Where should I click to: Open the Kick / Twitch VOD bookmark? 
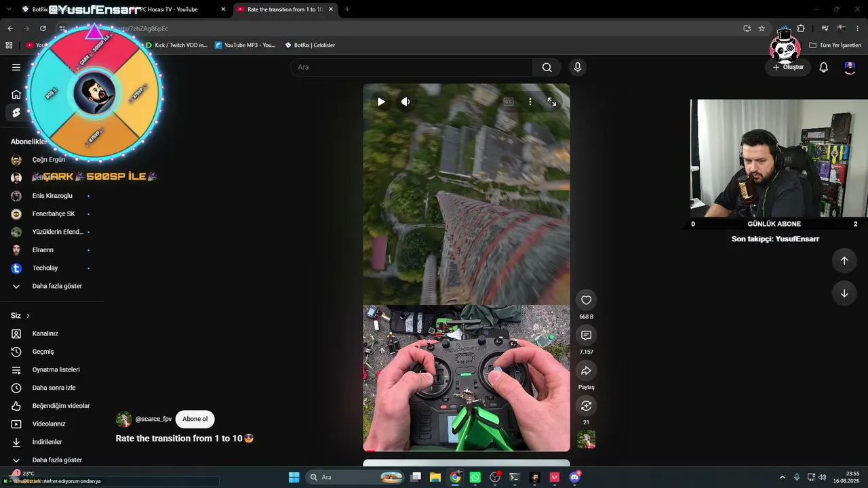176,45
